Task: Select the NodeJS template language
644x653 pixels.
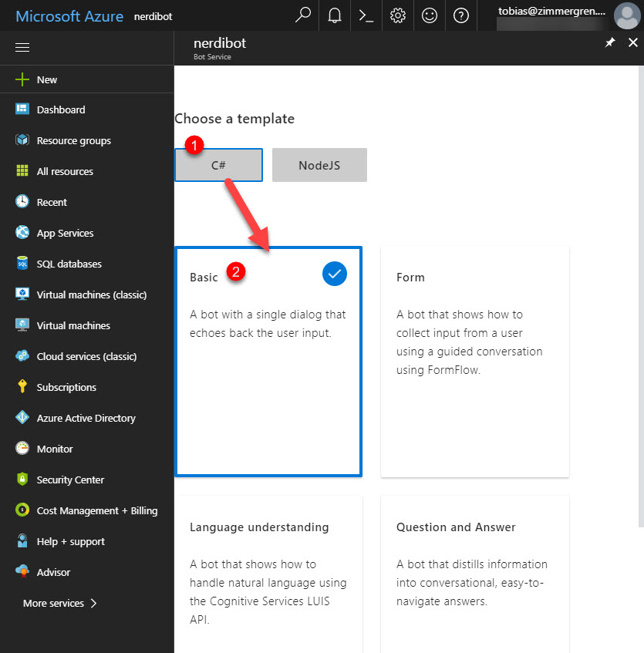Action: pos(319,165)
